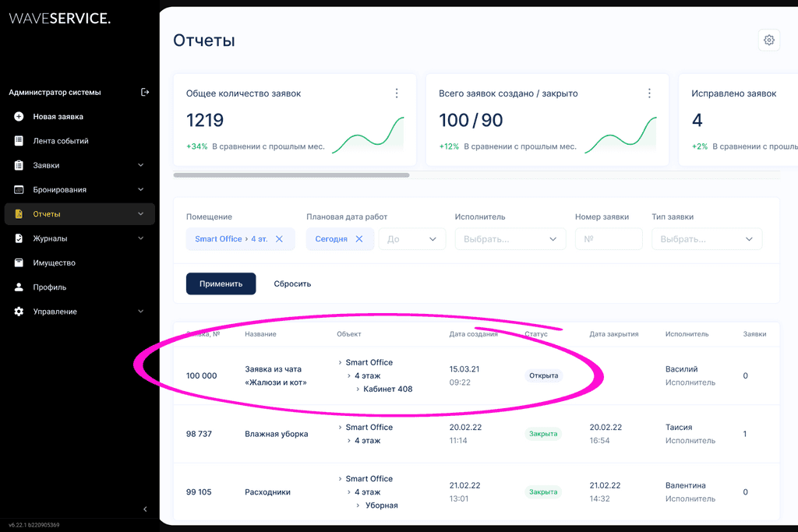Click the Номер заявки input field
Screen dimensions: 798x532
tap(608, 239)
